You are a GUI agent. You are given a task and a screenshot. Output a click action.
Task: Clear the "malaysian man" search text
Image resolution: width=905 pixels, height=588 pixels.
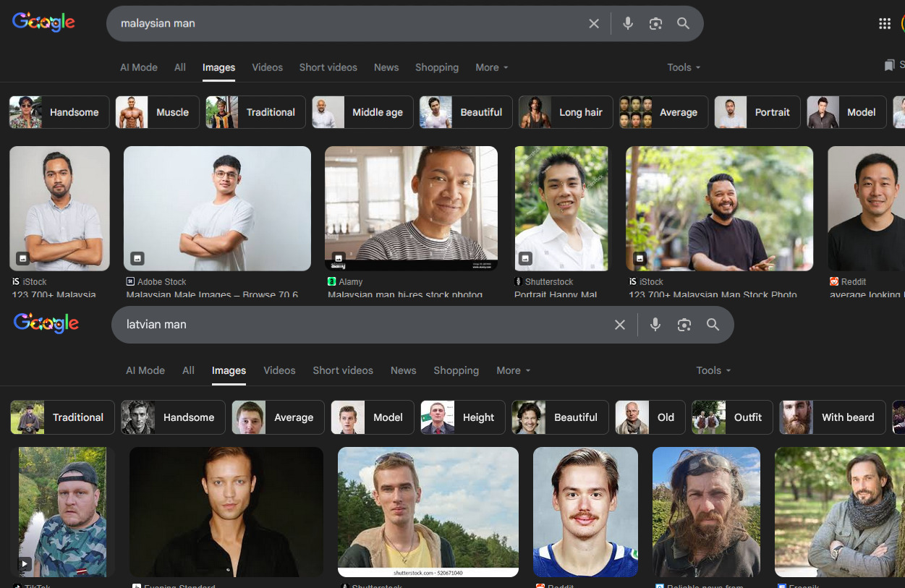[x=594, y=24]
